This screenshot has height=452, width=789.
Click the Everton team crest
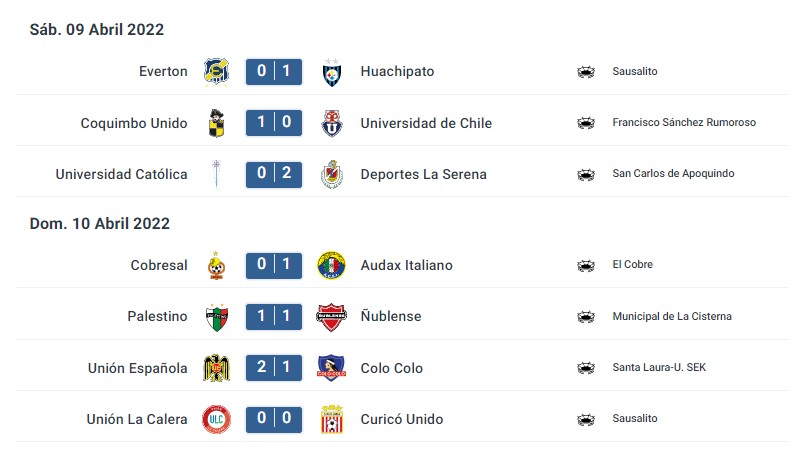(216, 71)
